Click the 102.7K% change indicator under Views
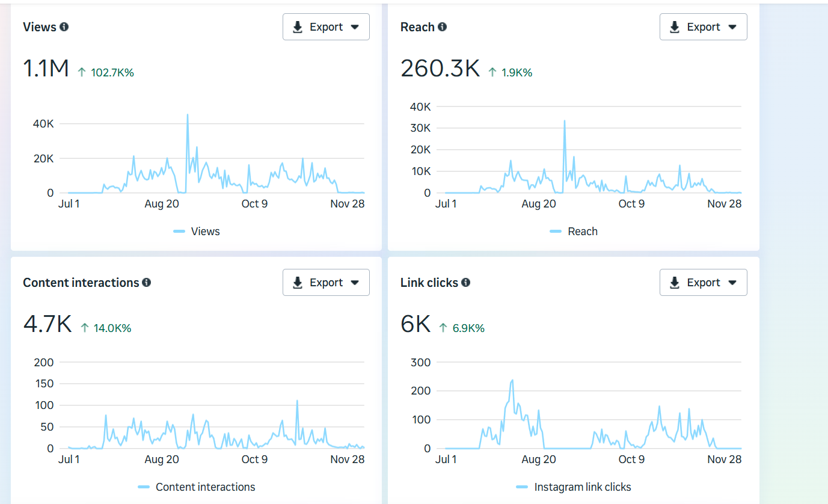Screen dimensions: 828x504 pos(112,73)
